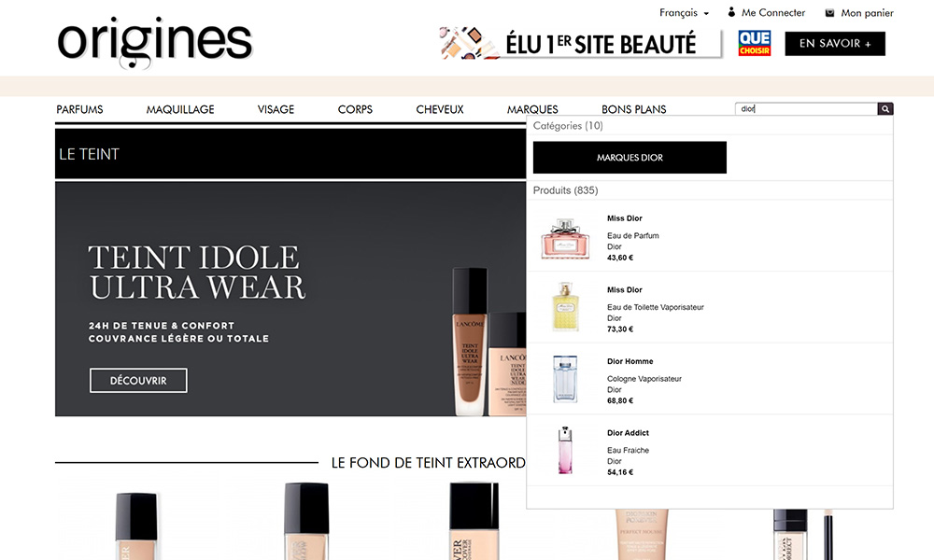Viewport: 934px width, 560px height.
Task: Click the search magnifier icon
Action: [x=885, y=109]
